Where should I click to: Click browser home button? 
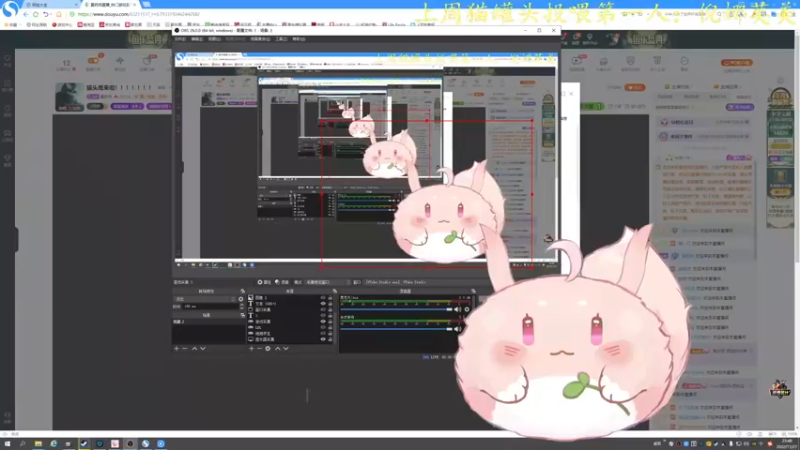[59, 14]
